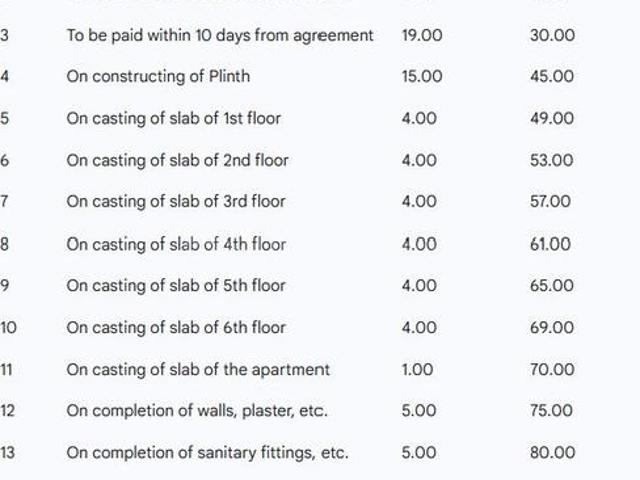Click 'On casting of slab of 1st floor'
This screenshot has width=640, height=480.
pyautogui.click(x=173, y=118)
